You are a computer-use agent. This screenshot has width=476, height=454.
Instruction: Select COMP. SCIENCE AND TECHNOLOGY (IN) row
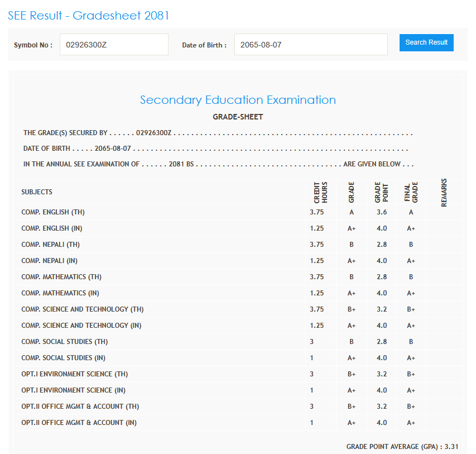(x=81, y=326)
